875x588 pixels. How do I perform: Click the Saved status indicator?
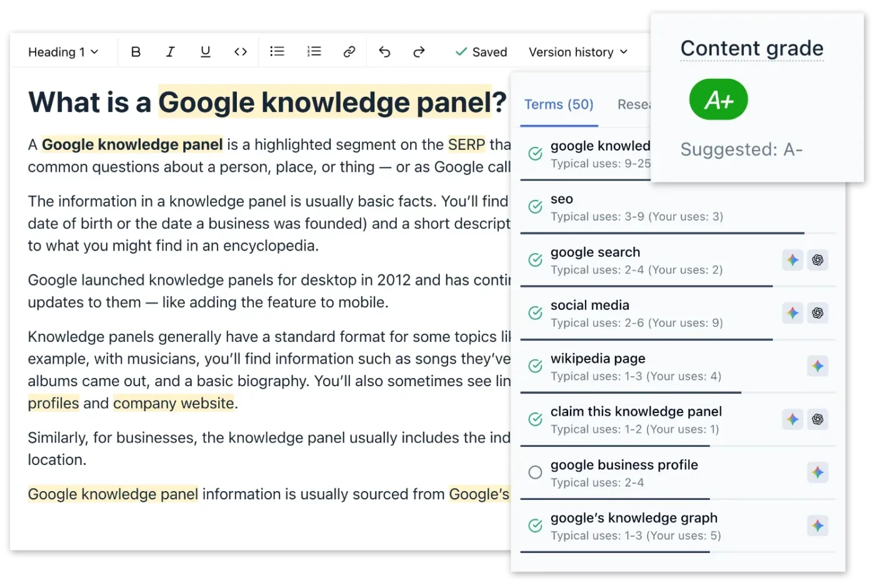coord(481,52)
